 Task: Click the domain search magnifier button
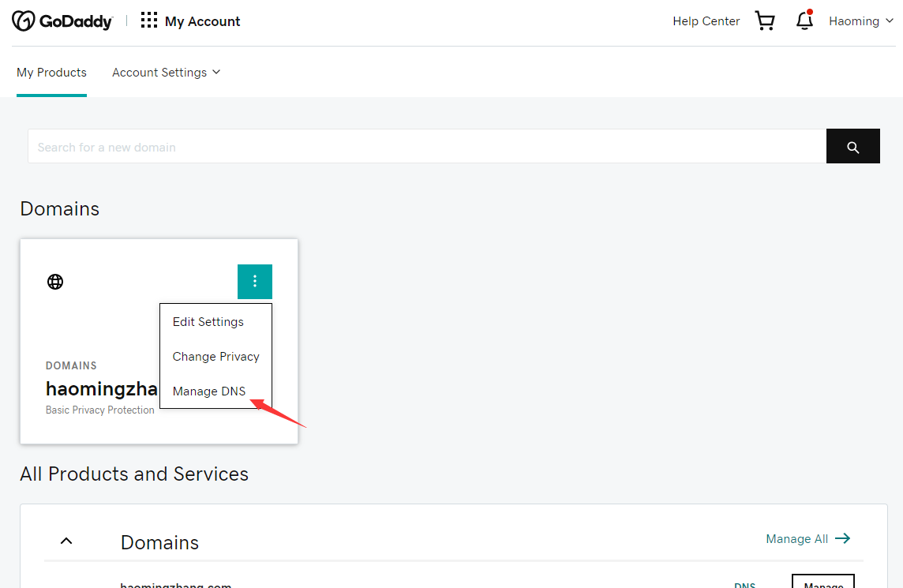[x=853, y=146]
